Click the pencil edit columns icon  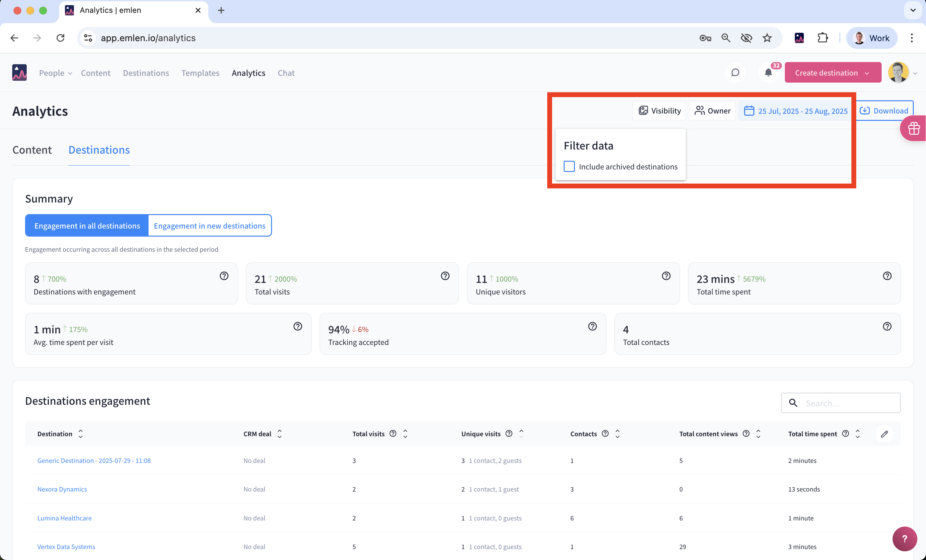(884, 434)
